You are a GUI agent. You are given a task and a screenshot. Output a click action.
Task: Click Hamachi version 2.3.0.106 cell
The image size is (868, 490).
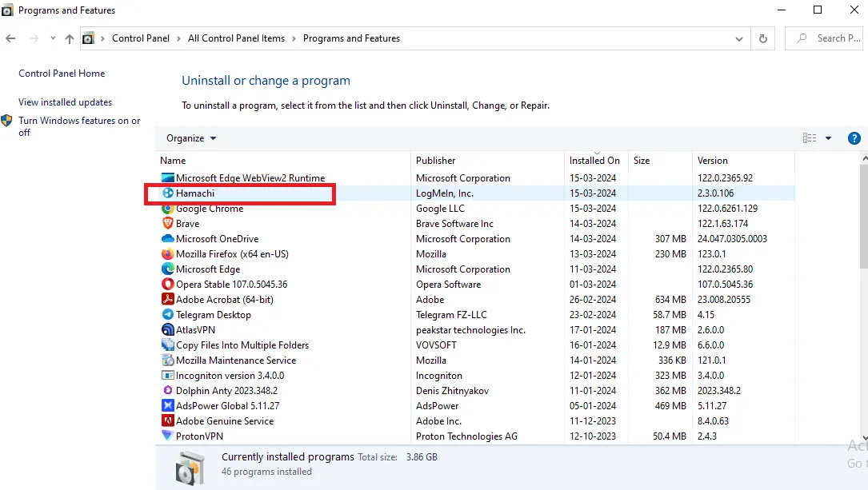coord(715,193)
